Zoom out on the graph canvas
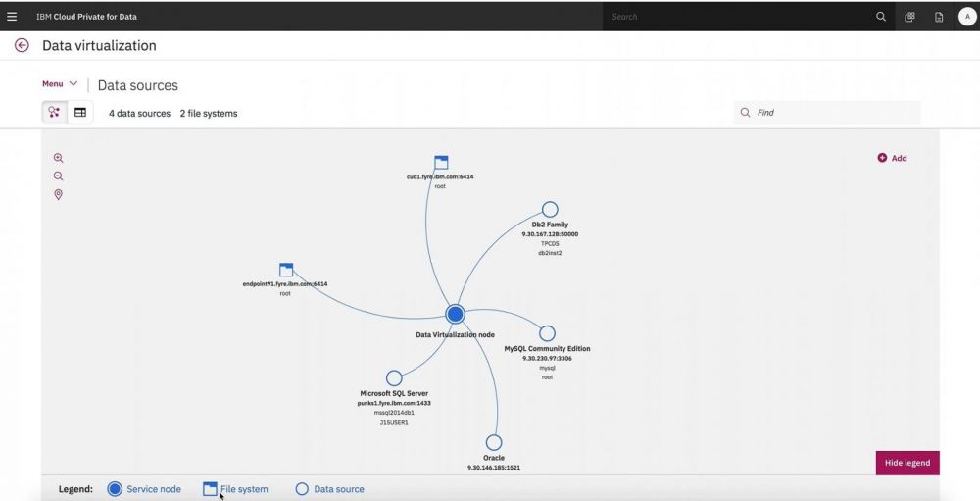Screen dimensions: 980x501 coord(58,176)
